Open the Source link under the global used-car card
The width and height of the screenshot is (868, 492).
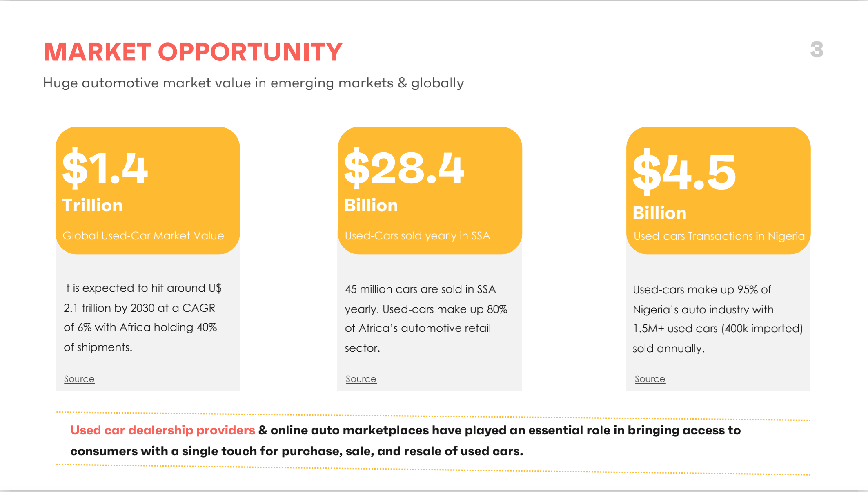point(79,379)
